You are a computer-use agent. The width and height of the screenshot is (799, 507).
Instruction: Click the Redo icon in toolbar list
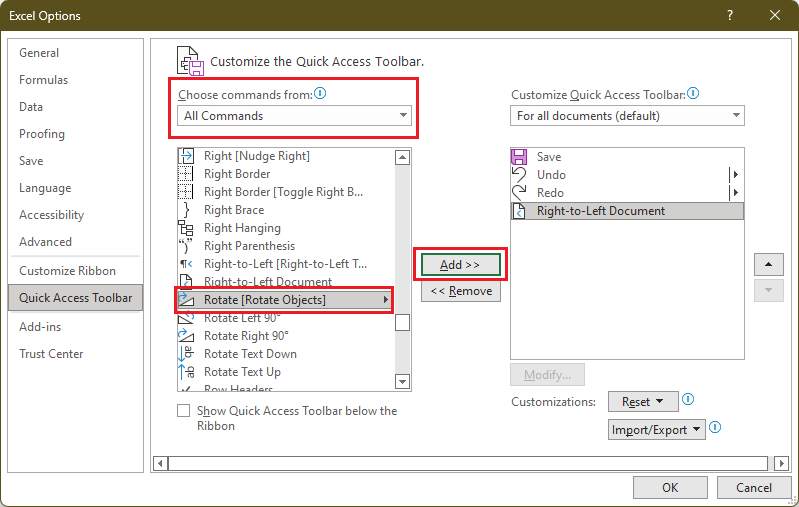point(519,193)
